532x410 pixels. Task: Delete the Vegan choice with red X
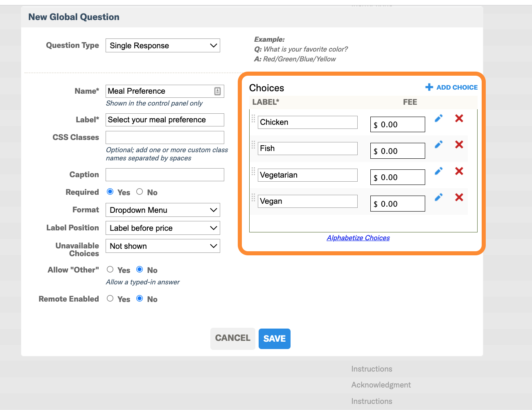coord(459,197)
